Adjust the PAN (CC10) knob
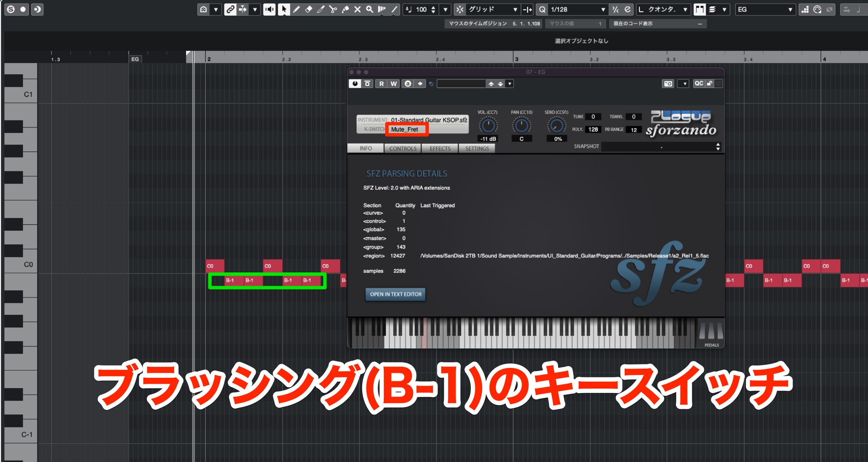This screenshot has height=462, width=868. coord(521,126)
